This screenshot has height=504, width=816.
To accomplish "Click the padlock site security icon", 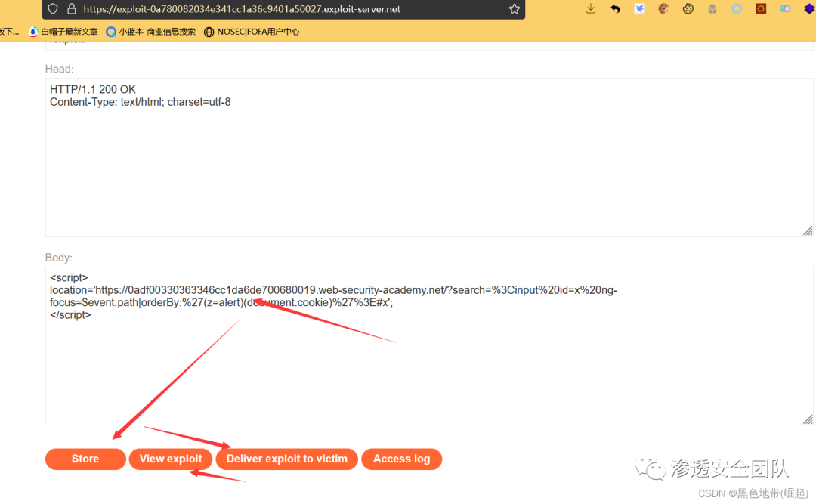I will (72, 9).
